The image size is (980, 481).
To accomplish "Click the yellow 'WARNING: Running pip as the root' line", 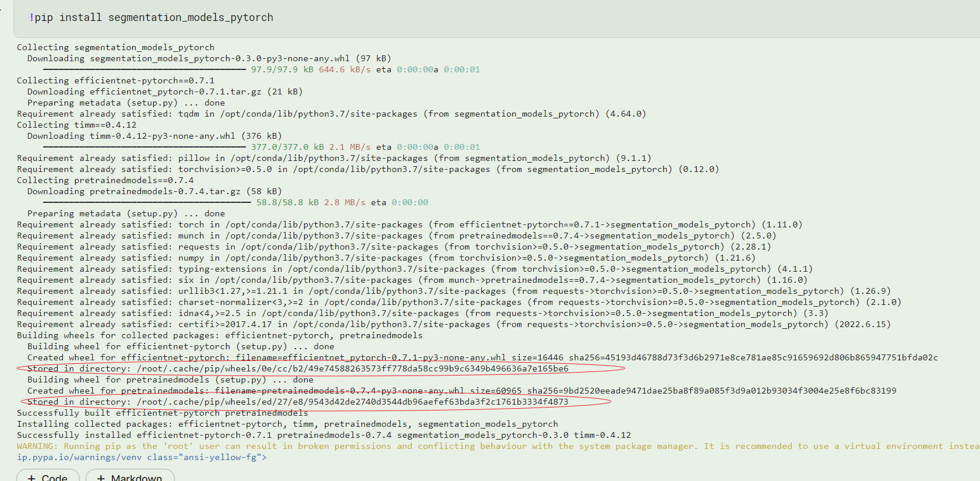I will coord(498,446).
